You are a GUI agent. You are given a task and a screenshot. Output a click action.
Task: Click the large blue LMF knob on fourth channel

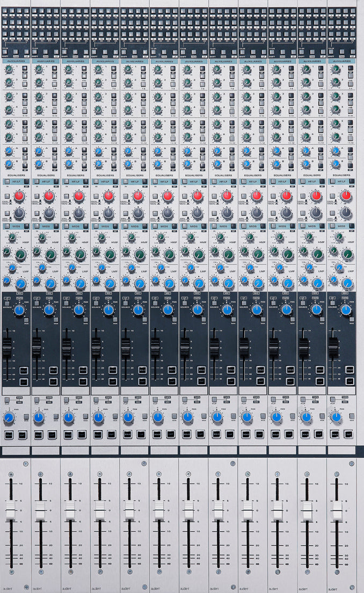(110, 284)
